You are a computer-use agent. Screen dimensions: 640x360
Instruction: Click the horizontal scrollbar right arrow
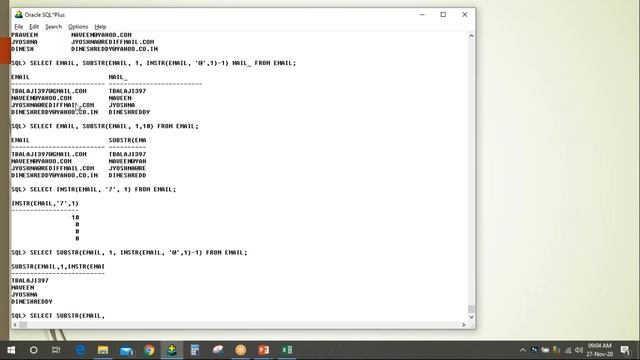[464, 325]
